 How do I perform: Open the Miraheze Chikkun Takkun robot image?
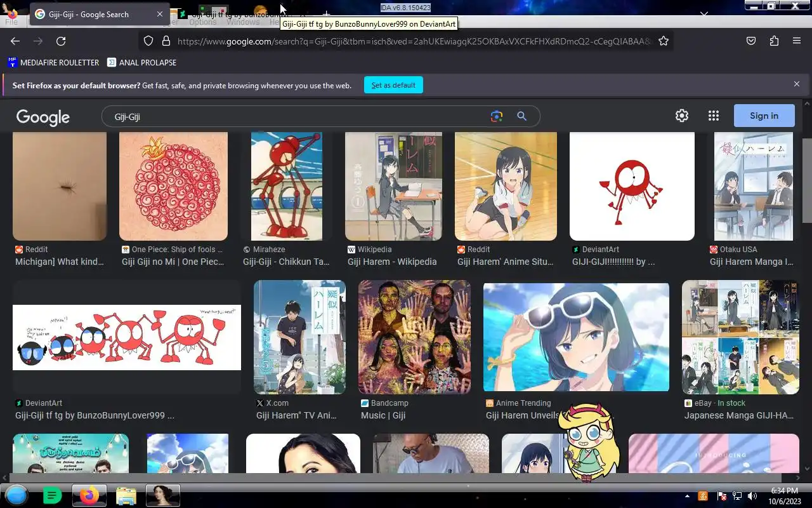coord(286,186)
